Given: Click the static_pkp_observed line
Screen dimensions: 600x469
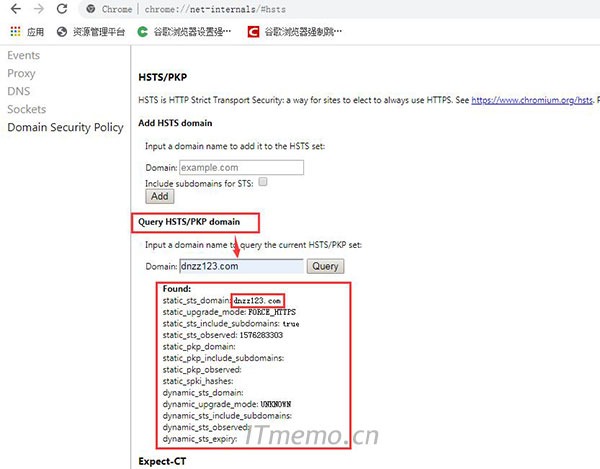Looking at the screenshot, I should click(202, 370).
